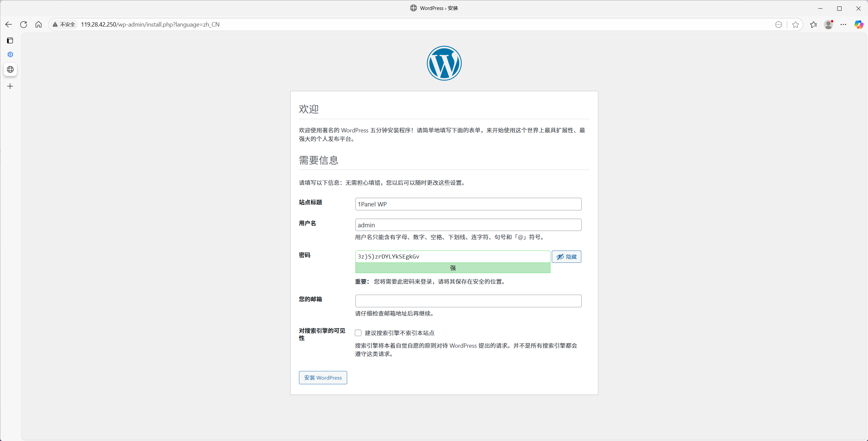The height and width of the screenshot is (441, 868).
Task: Open the favorites list panel
Action: pos(814,24)
